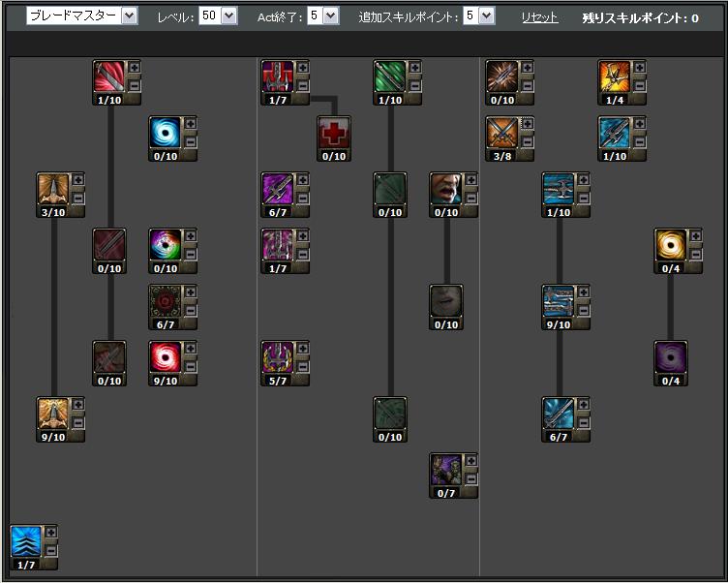Screen dimensions: 728x583
Task: Add a point to golden winged sword 9/10
Action: pos(78,405)
